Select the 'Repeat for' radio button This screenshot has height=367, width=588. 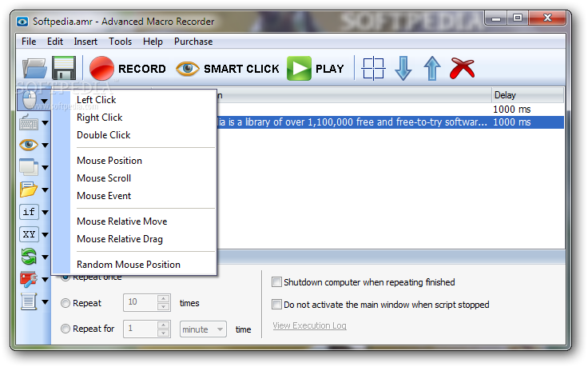click(x=66, y=329)
